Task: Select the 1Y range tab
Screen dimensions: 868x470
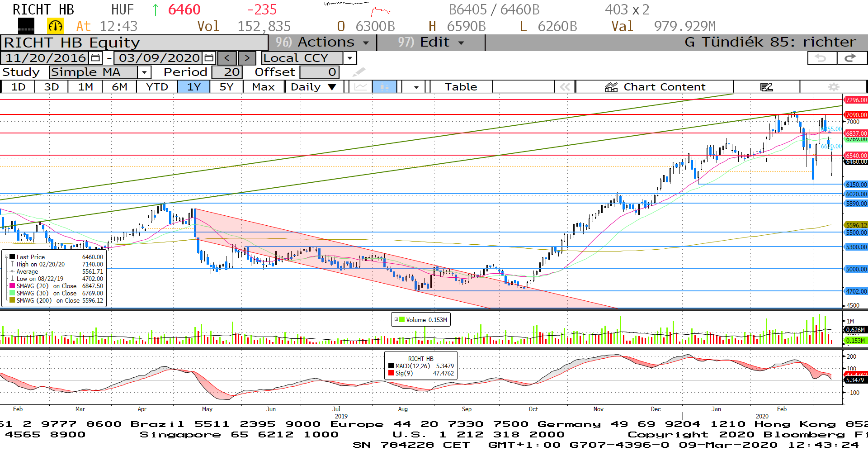Action: [x=194, y=87]
